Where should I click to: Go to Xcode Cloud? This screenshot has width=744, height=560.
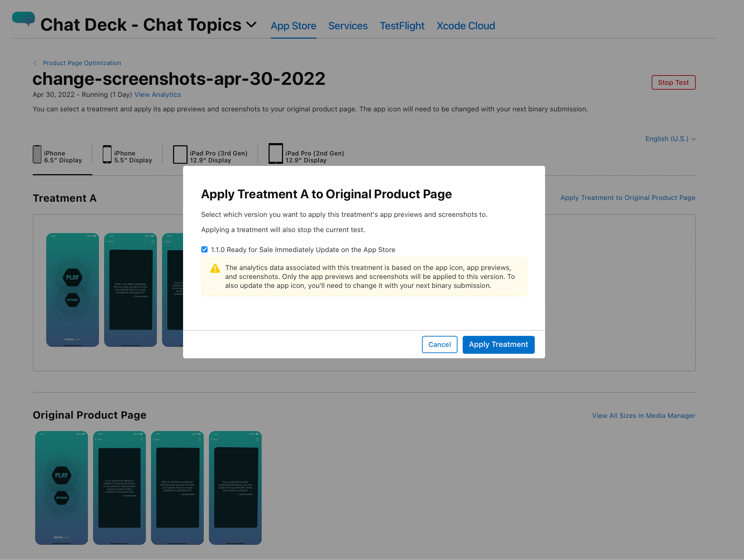[465, 26]
